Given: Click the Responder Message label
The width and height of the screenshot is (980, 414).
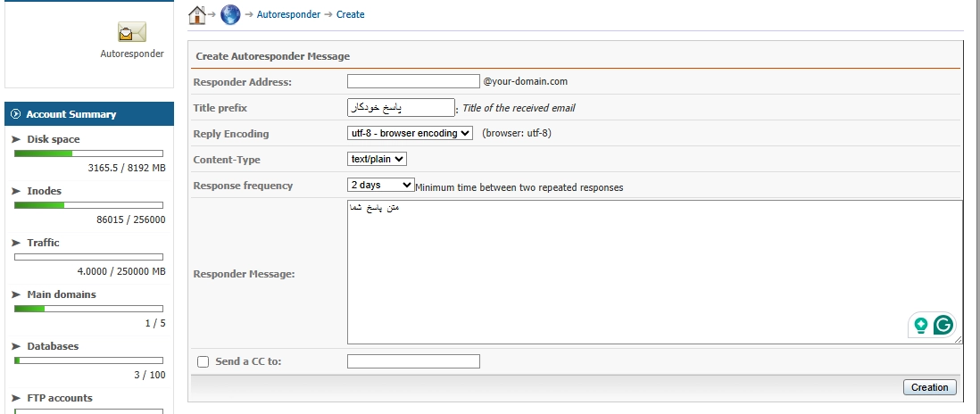Looking at the screenshot, I should (x=245, y=274).
